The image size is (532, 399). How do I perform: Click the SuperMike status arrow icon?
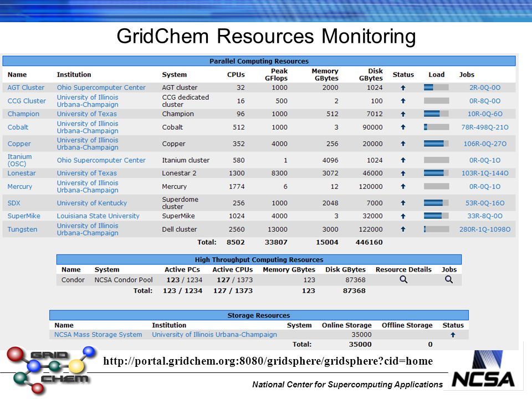403,216
